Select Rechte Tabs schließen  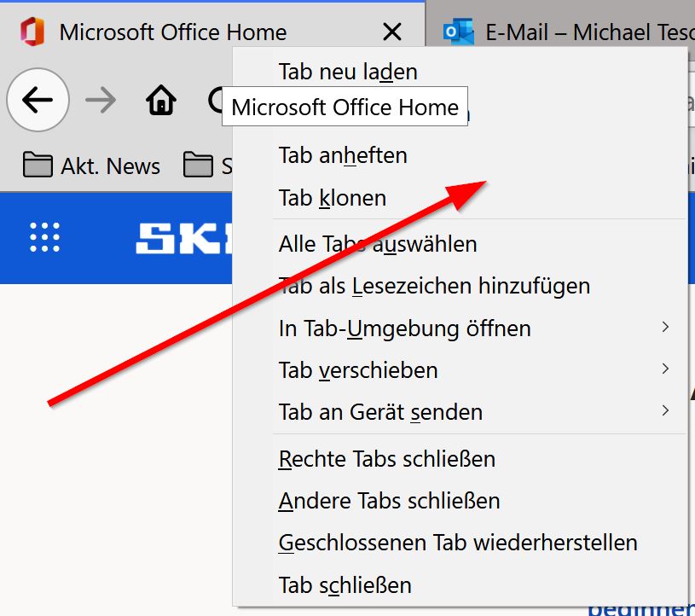387,459
